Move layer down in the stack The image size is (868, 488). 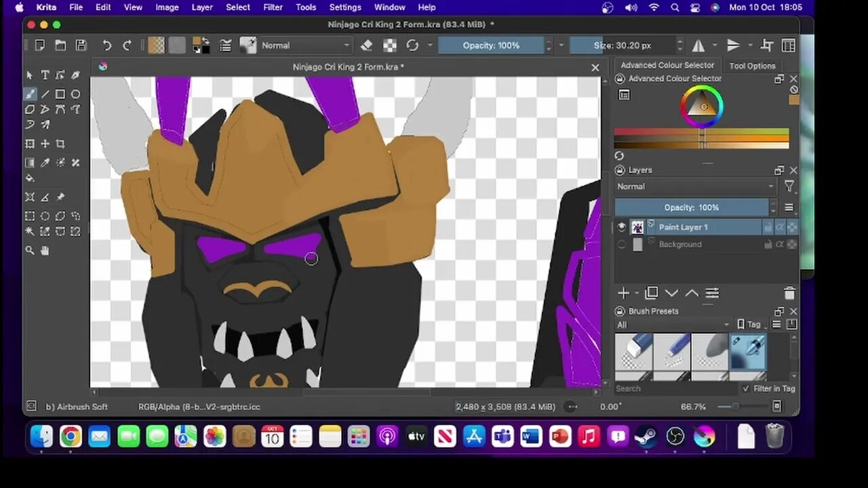[672, 293]
